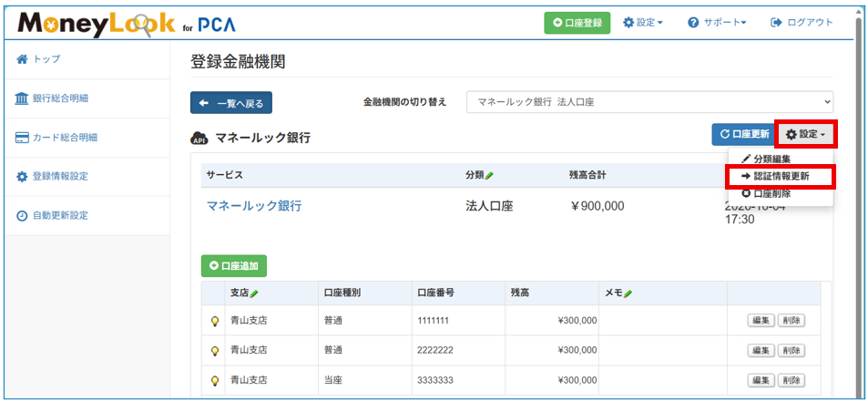Image resolution: width=868 pixels, height=402 pixels.
Task: Select 認証情報更新 from the dropdown menu
Action: pos(775,176)
